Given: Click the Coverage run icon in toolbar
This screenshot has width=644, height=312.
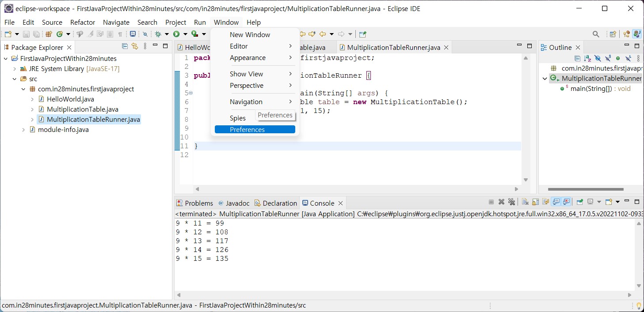Looking at the screenshot, I should pyautogui.click(x=194, y=34).
